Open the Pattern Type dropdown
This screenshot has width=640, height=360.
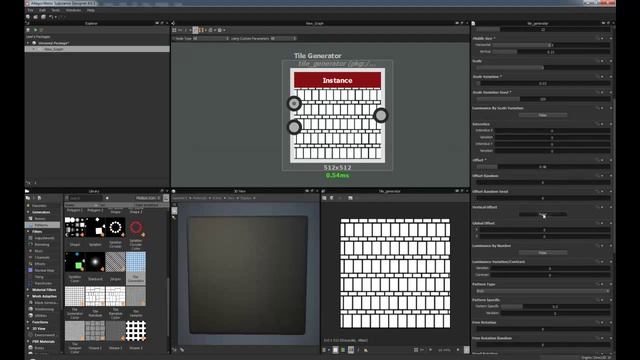(543, 291)
